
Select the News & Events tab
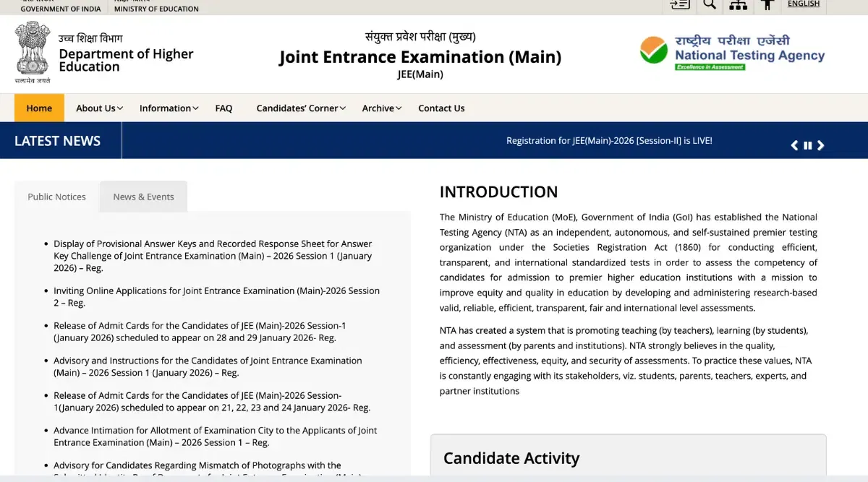pos(142,196)
